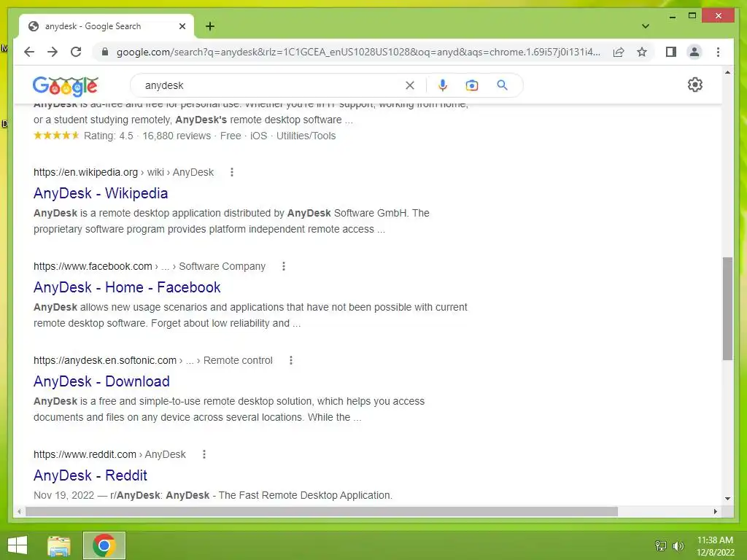Screen dimensions: 747x560
Task: Open options for the Reddit result
Action: pyautogui.click(x=204, y=454)
